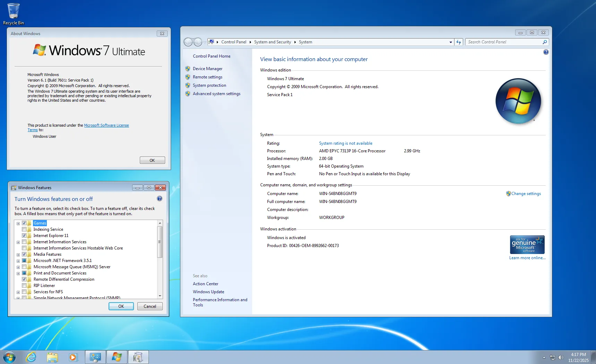This screenshot has height=364, width=596.
Task: Enable the Indexing Service checkbox
Action: [x=24, y=229]
